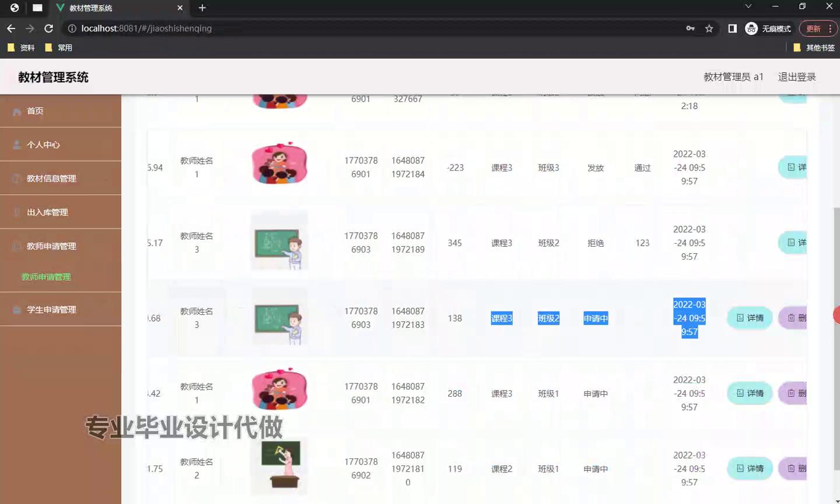Open 个人中心 sidebar menu
840x504 pixels.
tap(61, 145)
